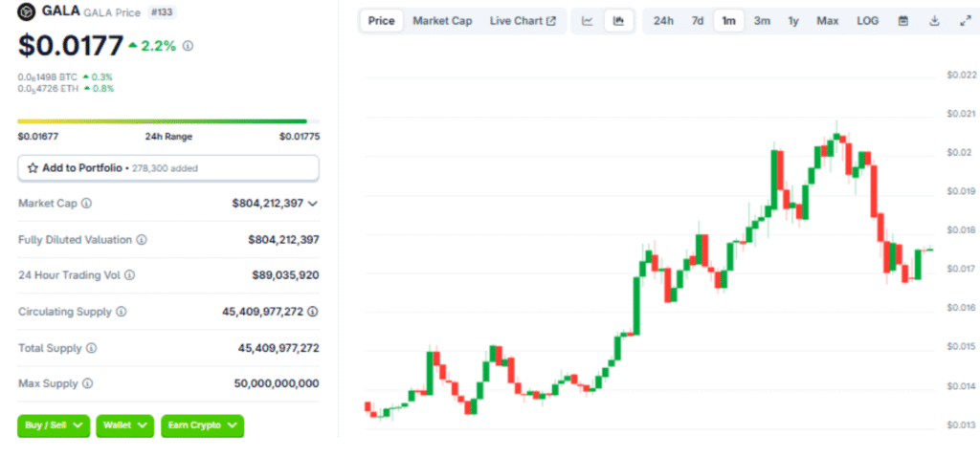Click the info icon beside Market Cap
The width and height of the screenshot is (980, 457).
(87, 204)
